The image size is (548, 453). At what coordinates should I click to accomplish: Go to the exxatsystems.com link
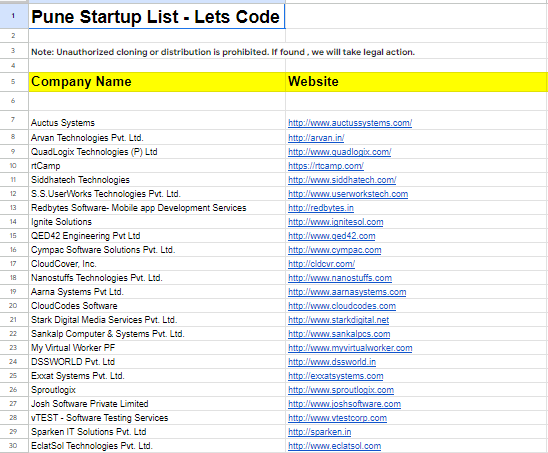(x=336, y=376)
